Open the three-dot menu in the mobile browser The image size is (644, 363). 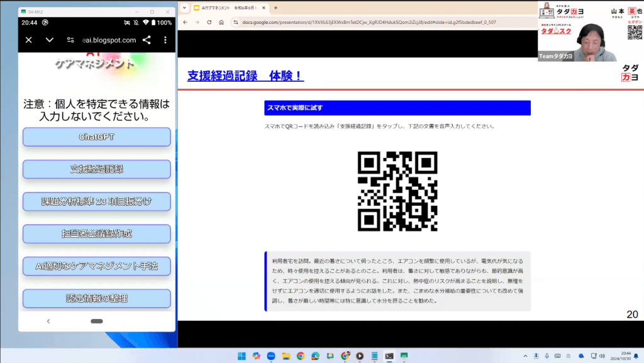click(165, 40)
